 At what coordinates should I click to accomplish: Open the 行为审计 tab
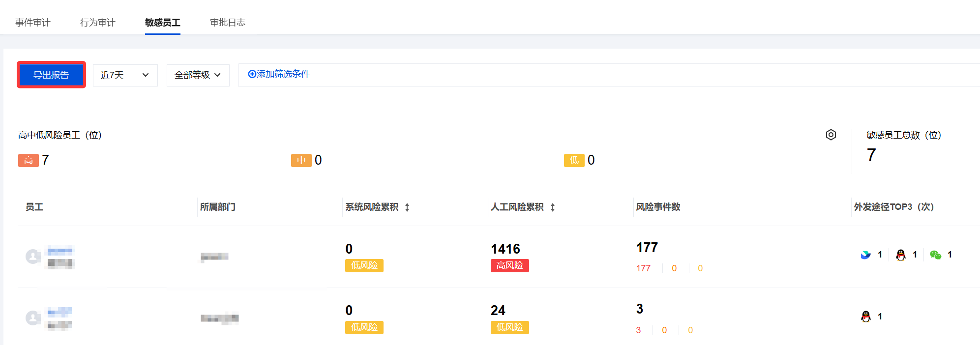(97, 23)
